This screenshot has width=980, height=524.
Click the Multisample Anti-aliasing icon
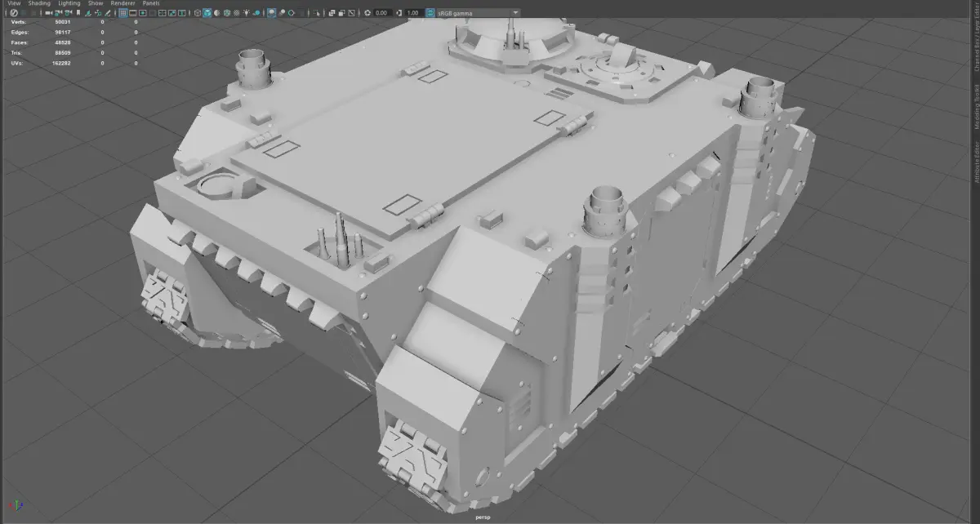[x=292, y=13]
